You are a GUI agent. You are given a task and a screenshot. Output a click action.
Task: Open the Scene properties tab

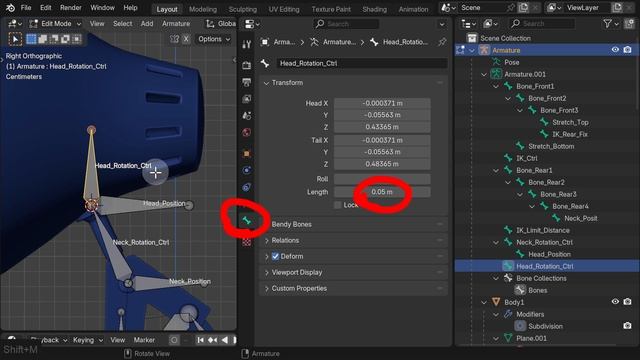pyautogui.click(x=247, y=116)
